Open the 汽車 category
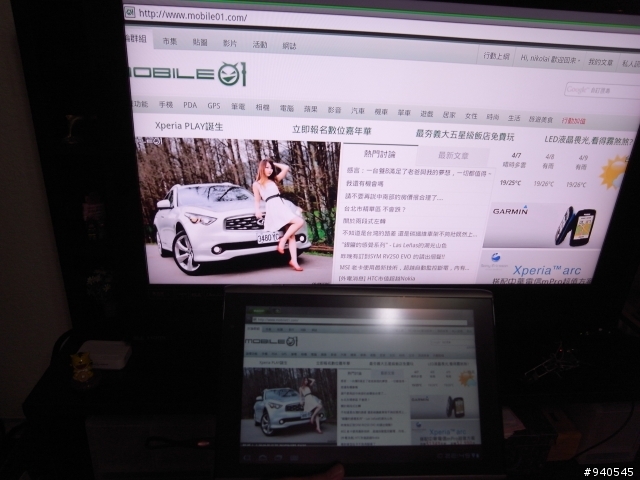The width and height of the screenshot is (640, 480). (358, 111)
